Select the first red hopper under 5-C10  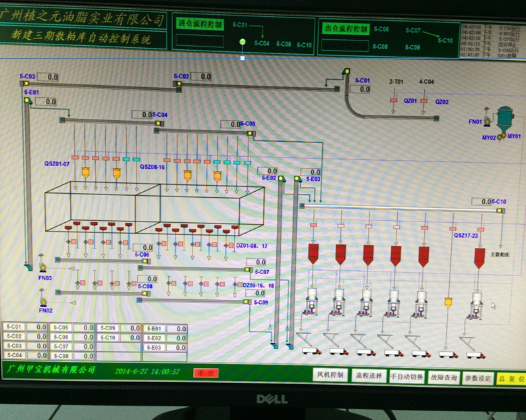[313, 254]
